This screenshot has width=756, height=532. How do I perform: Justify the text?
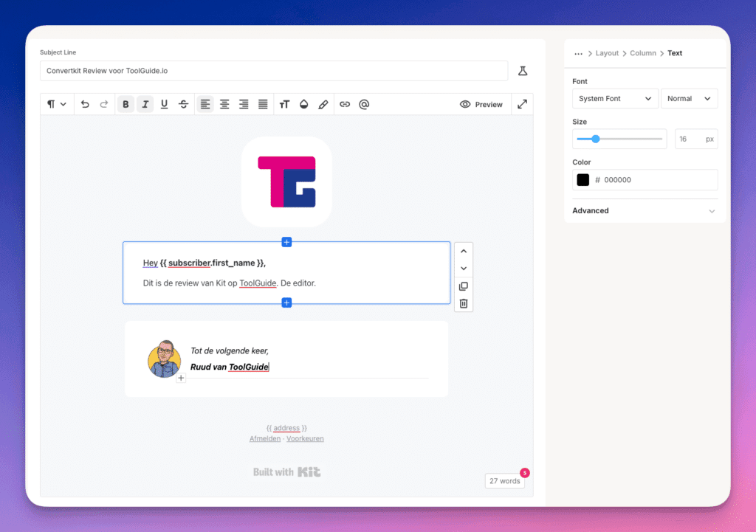click(x=263, y=104)
